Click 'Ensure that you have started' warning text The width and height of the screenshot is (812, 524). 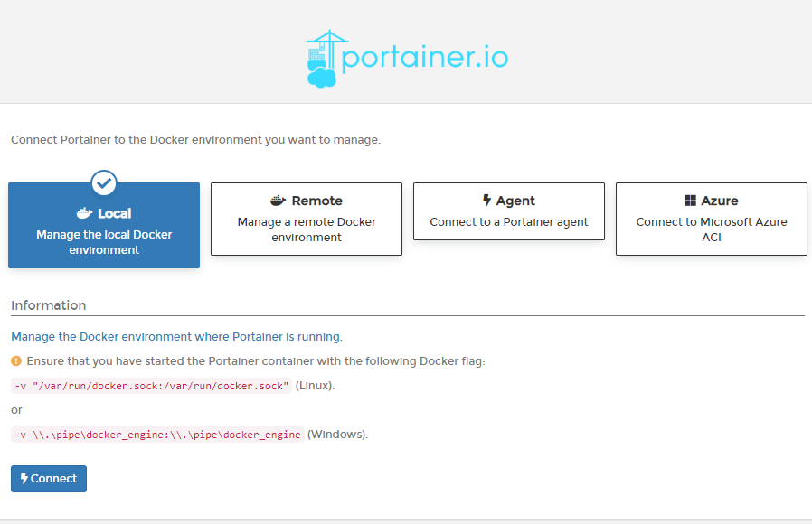[x=256, y=361]
